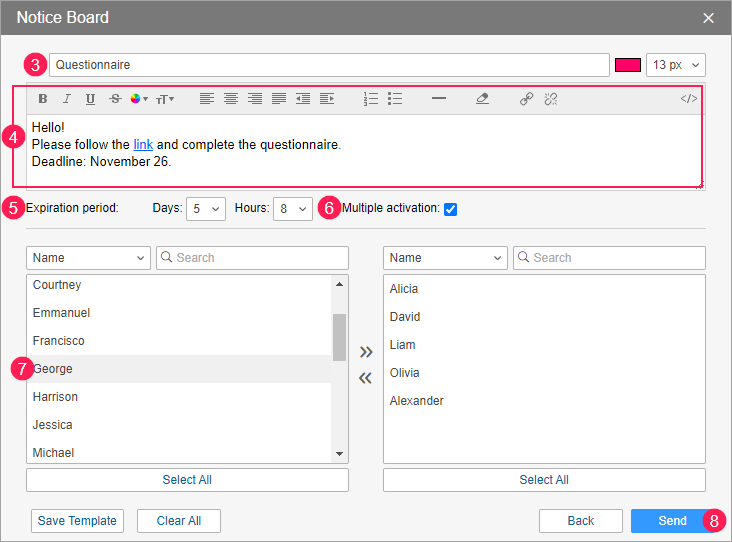Select George in the left user list

pyautogui.click(x=53, y=369)
